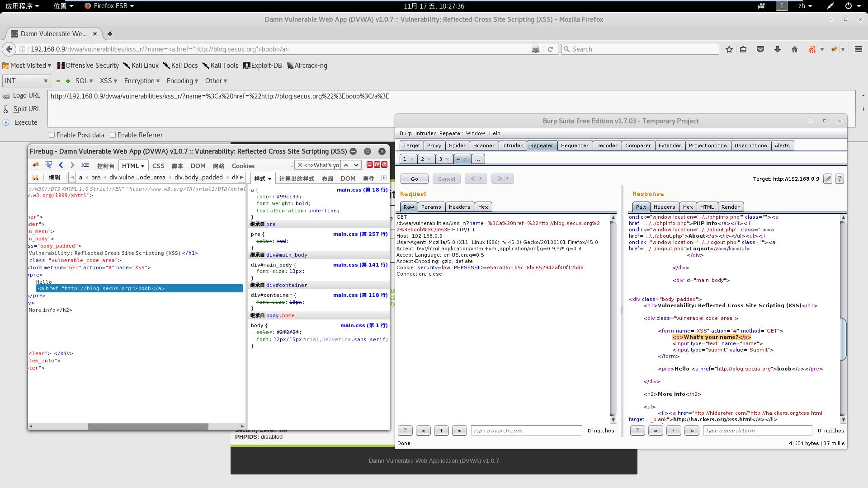
Task: Open Firefox downloads arrow
Action: (x=778, y=49)
